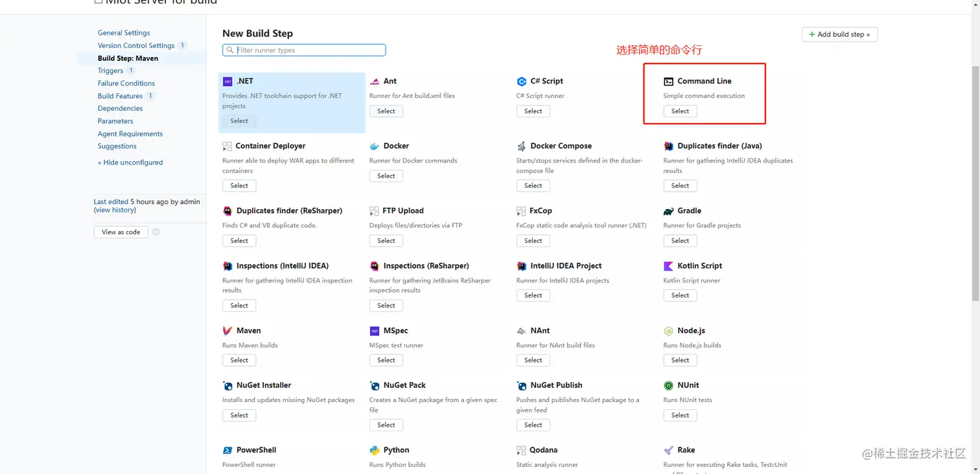The height and width of the screenshot is (474, 980).
Task: Open Failure Conditions section
Action: click(x=126, y=84)
